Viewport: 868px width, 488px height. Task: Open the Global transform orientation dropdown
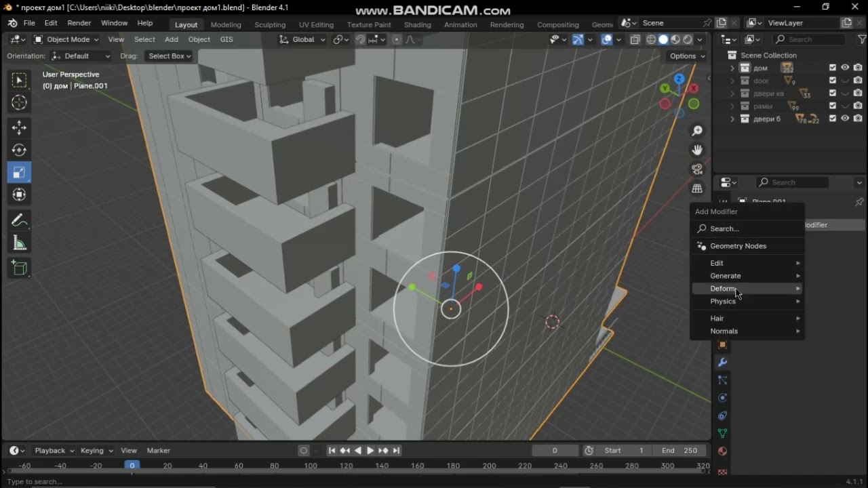302,40
